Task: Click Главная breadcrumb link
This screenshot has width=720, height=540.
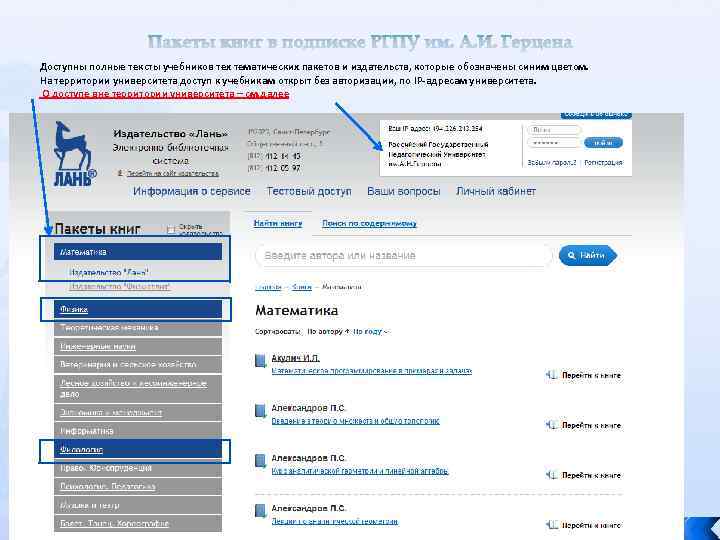Action: point(268,287)
